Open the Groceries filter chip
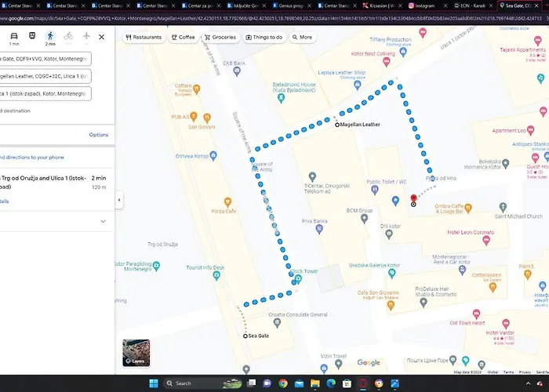Viewport: 549px width, 392px height. (x=220, y=37)
